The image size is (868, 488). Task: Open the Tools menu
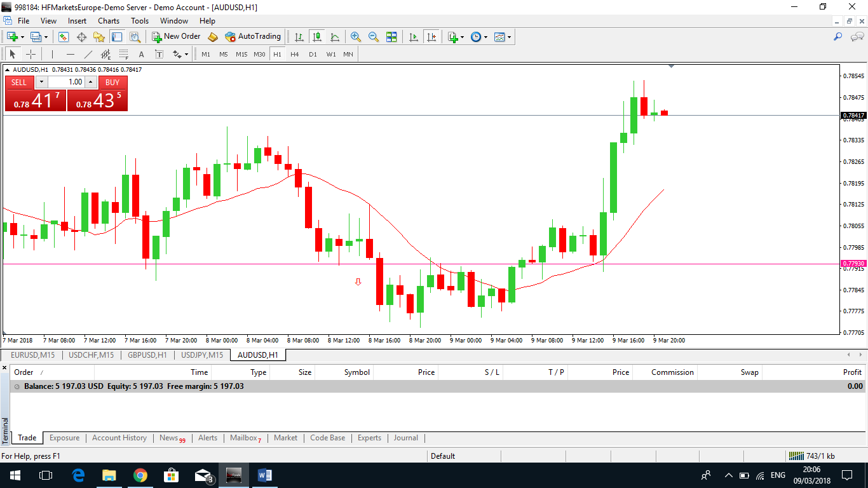(140, 21)
